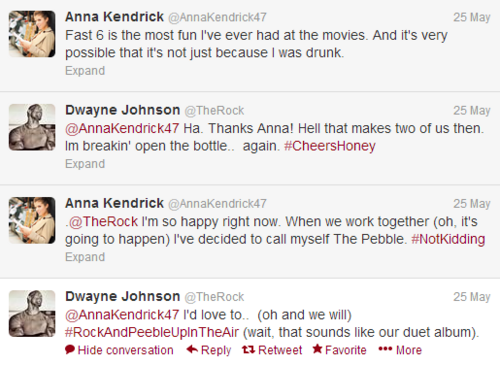This screenshot has width=500, height=365.
Task: Open the #CheersHoney hashtag
Action: click(x=330, y=146)
